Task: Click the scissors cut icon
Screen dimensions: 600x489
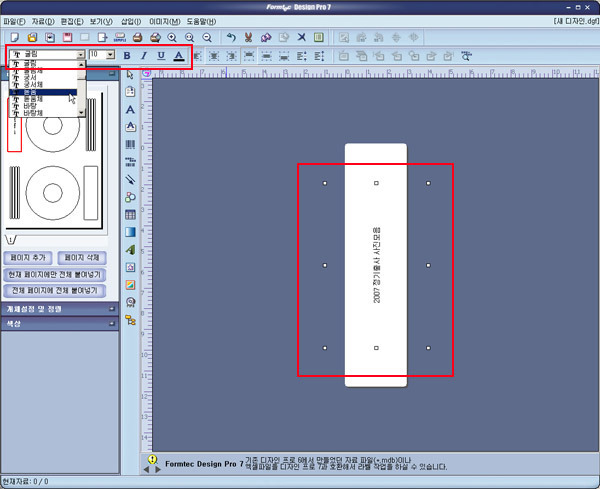Action: [248, 37]
